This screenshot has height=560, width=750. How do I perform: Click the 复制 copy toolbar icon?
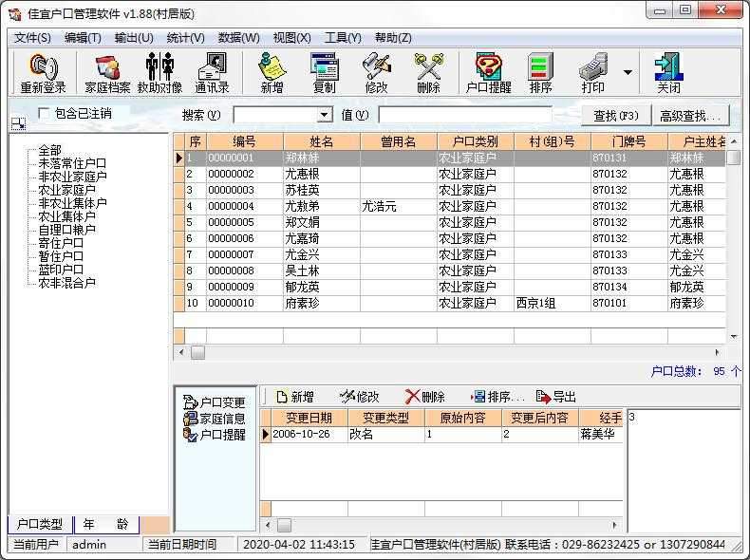(x=324, y=73)
